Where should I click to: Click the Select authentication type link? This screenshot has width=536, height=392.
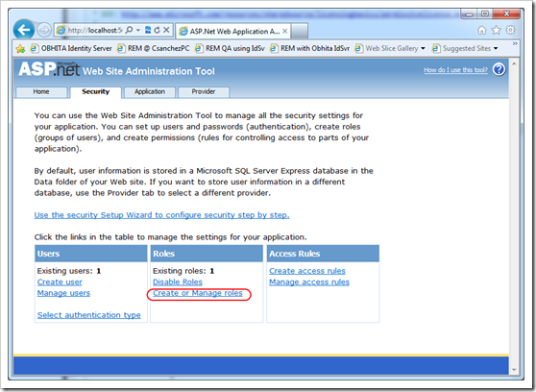[89, 315]
